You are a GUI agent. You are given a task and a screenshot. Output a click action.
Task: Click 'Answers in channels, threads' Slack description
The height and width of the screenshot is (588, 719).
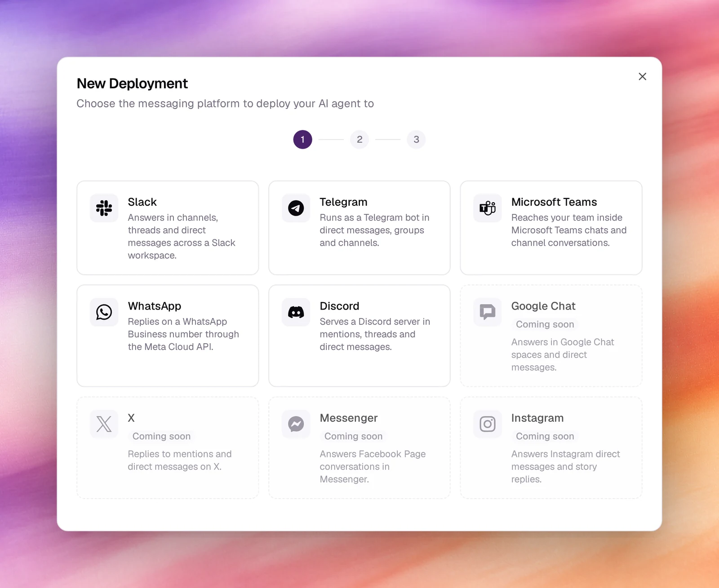182,236
